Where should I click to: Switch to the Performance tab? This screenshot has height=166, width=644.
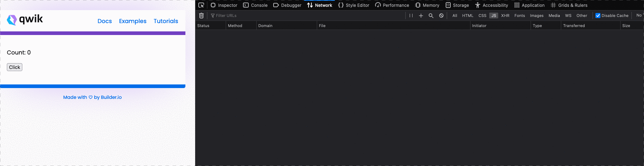click(x=392, y=5)
